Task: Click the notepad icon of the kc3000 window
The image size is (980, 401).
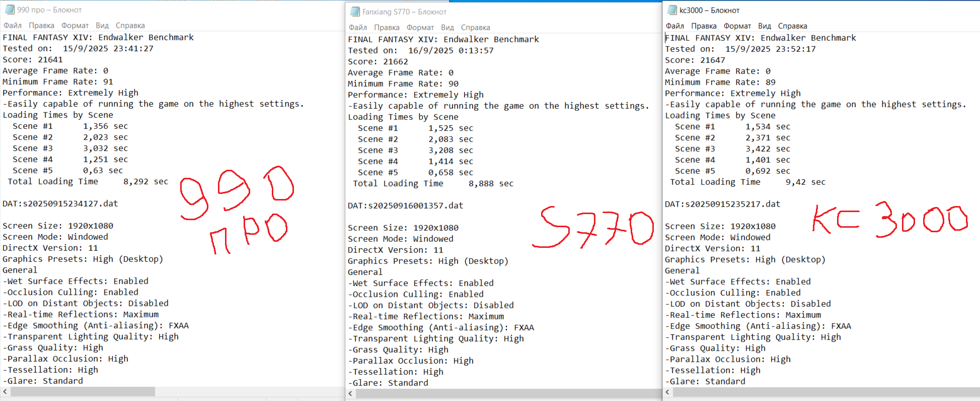Action: tap(672, 10)
